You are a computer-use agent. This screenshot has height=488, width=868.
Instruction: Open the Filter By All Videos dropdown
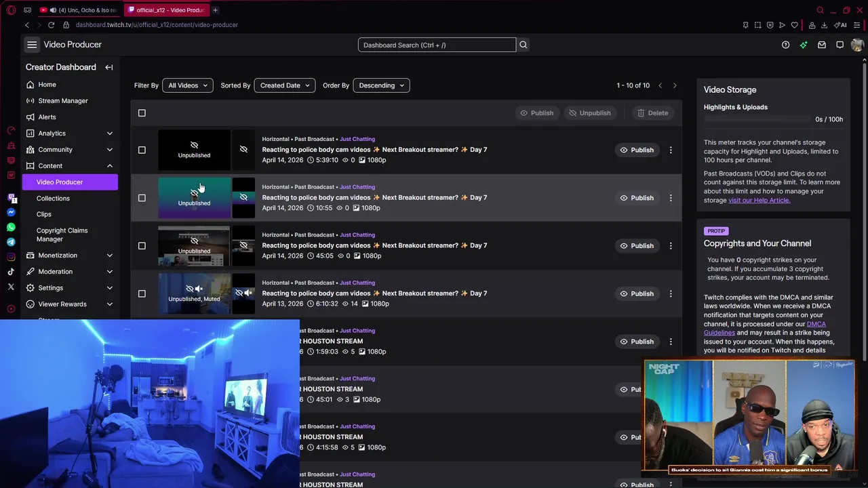[x=188, y=85]
